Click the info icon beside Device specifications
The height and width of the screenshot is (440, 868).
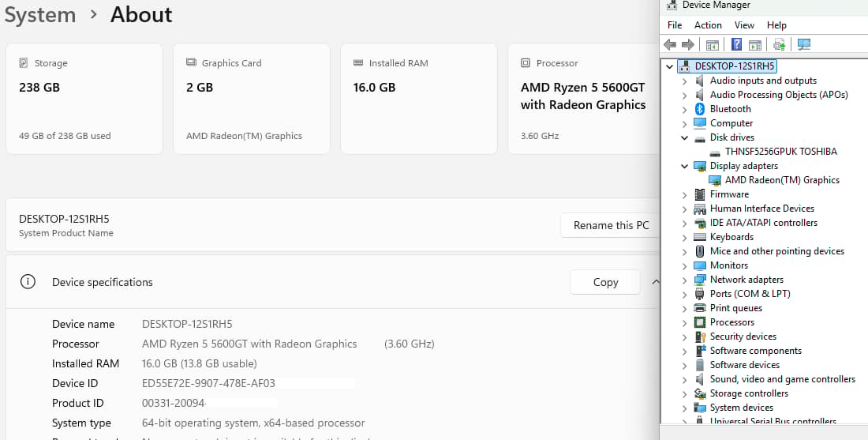(28, 281)
